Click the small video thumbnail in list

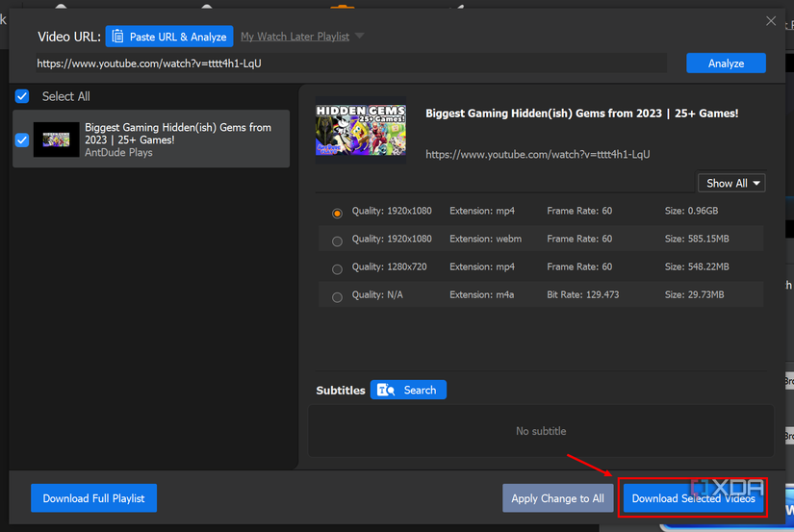click(56, 139)
